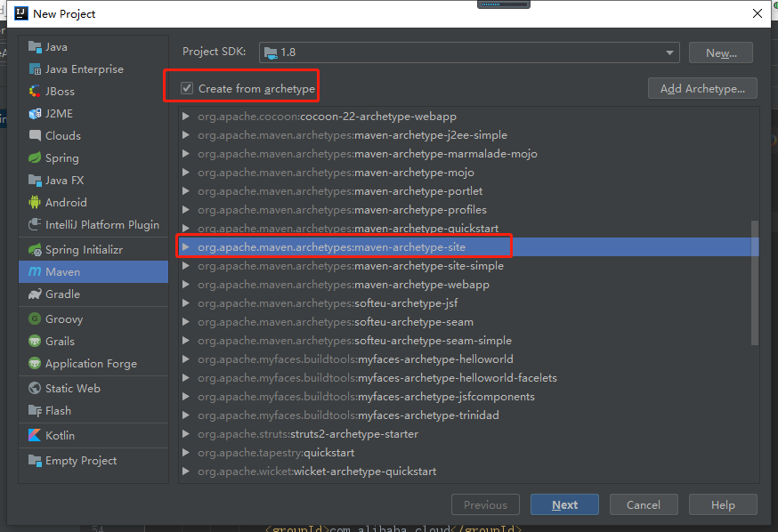778x532 pixels.
Task: Expand softeu-archetype-seam node arrow
Action: point(186,322)
